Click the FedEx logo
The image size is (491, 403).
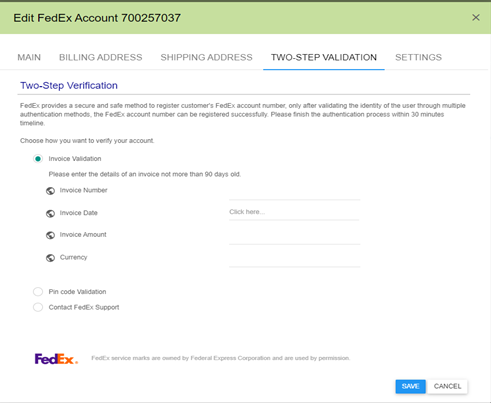click(56, 359)
